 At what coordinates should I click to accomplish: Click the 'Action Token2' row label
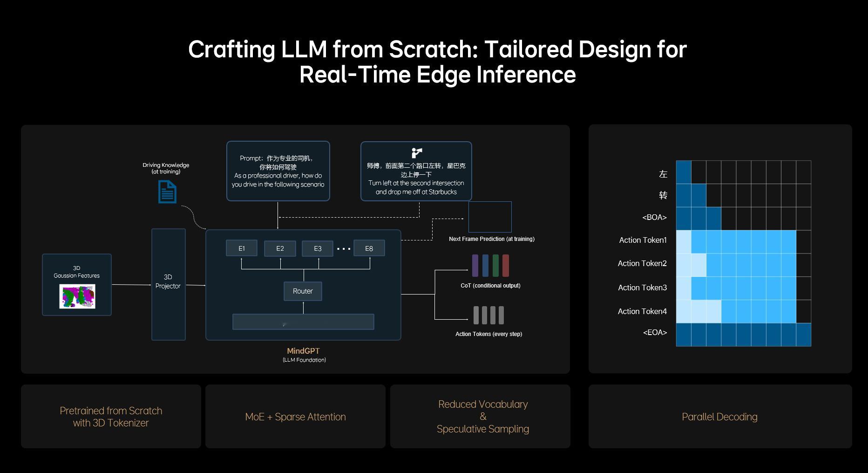tap(642, 263)
